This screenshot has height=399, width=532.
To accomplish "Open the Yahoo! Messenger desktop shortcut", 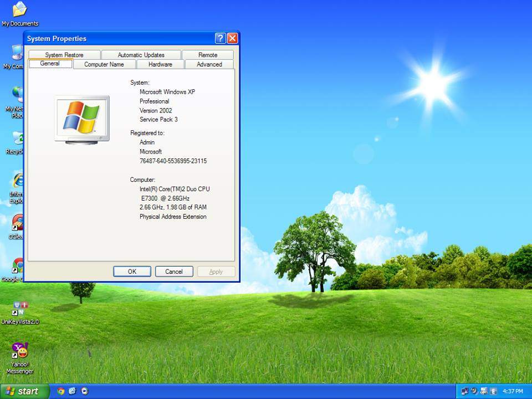I will click(x=19, y=351).
